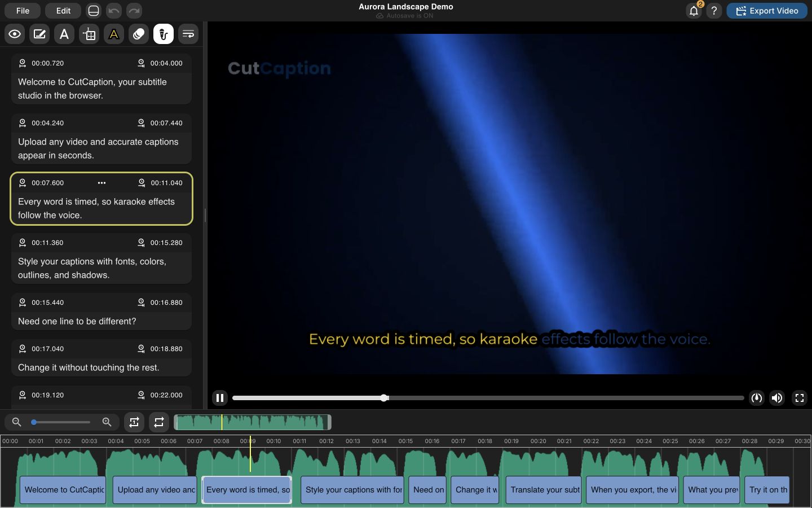Viewport: 812px width, 508px height.
Task: Set start time icon at 00:00.720
Action: (x=23, y=63)
